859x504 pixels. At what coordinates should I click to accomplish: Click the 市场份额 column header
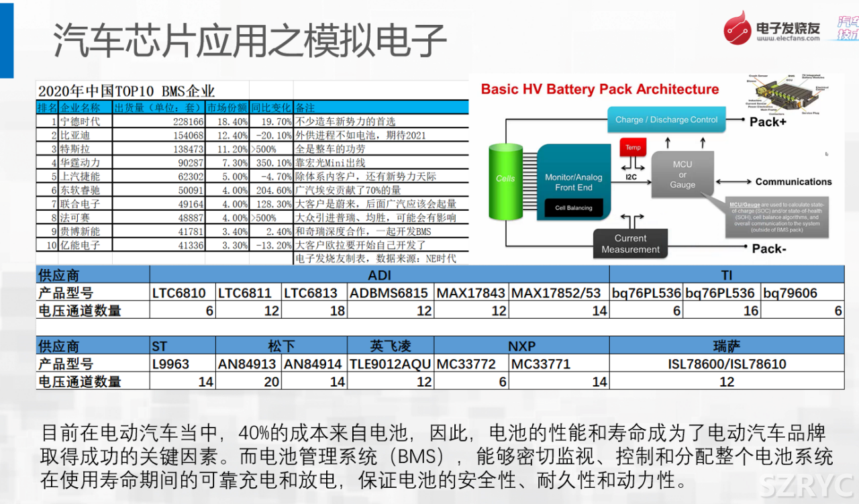tap(227, 108)
